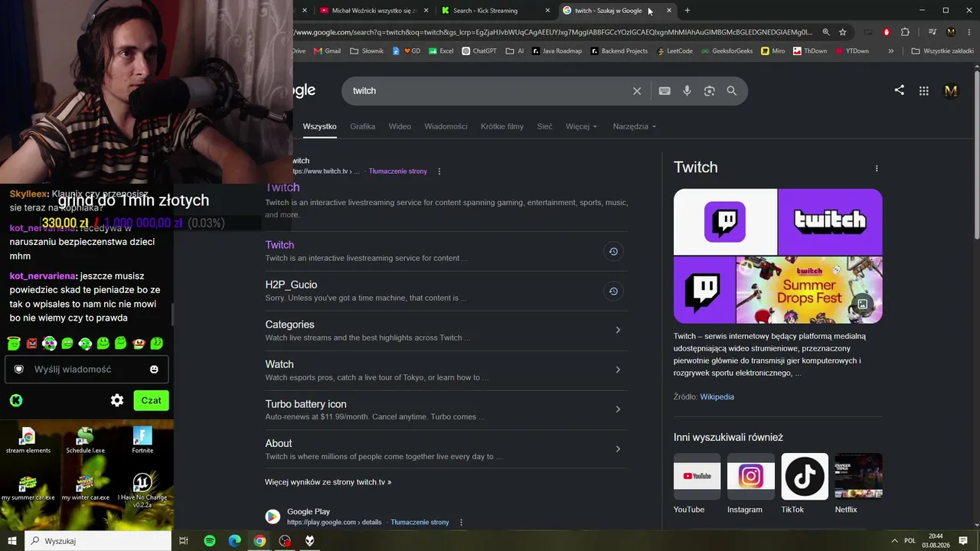Open the media controls toolbar button

tap(933, 32)
